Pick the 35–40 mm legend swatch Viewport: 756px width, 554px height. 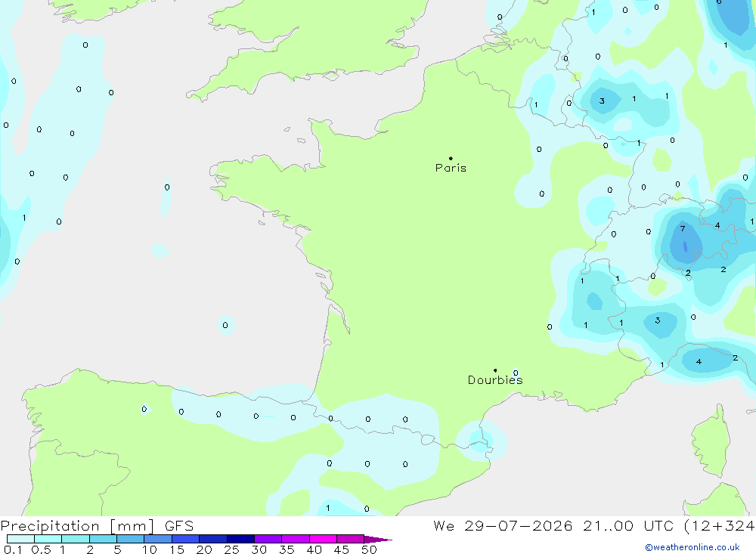click(x=295, y=539)
